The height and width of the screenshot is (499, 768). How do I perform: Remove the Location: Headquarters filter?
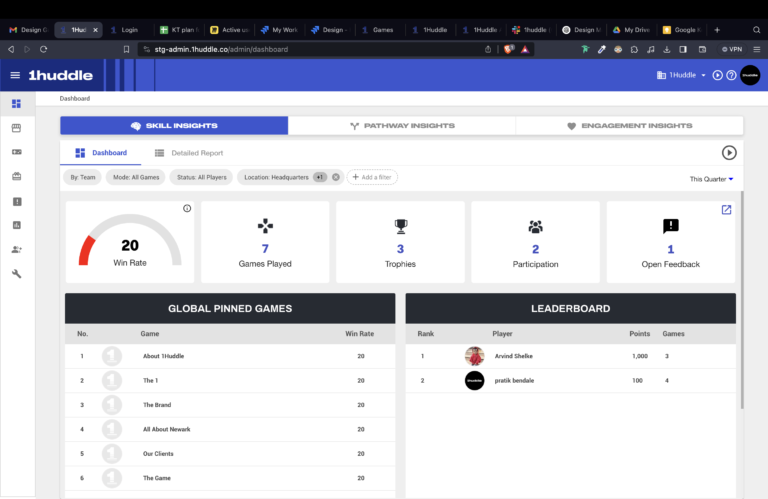[x=336, y=177]
